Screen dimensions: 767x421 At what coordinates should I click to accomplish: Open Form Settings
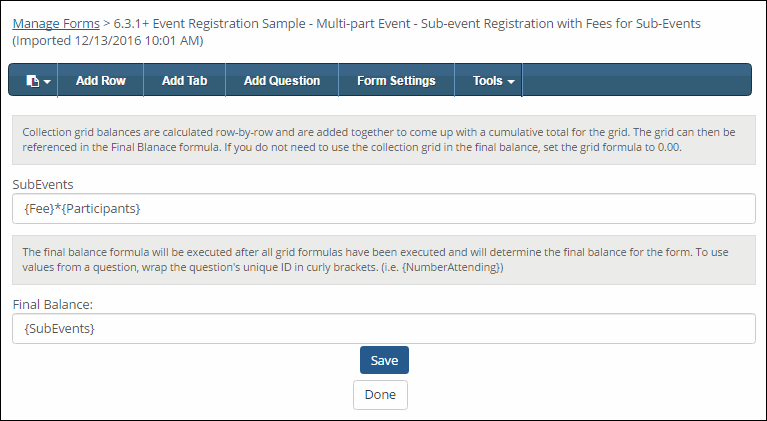[396, 81]
